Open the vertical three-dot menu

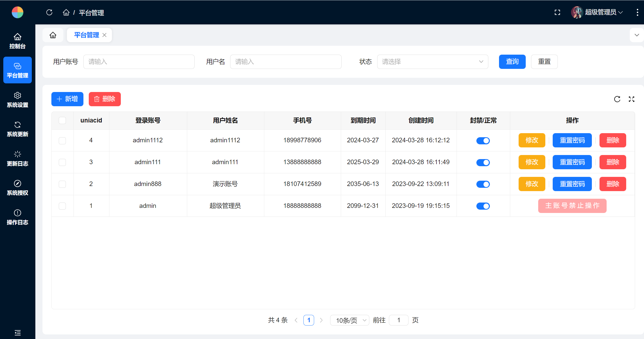(637, 12)
